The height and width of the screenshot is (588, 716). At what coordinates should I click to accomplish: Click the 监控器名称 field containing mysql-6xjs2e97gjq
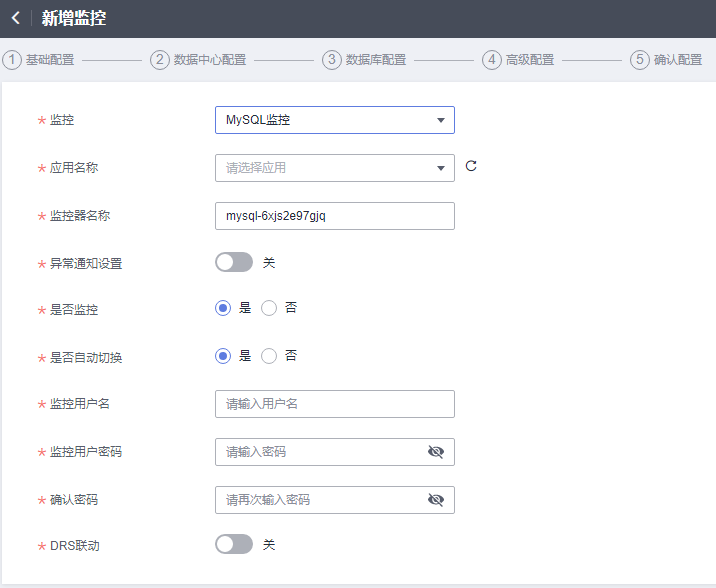335,216
